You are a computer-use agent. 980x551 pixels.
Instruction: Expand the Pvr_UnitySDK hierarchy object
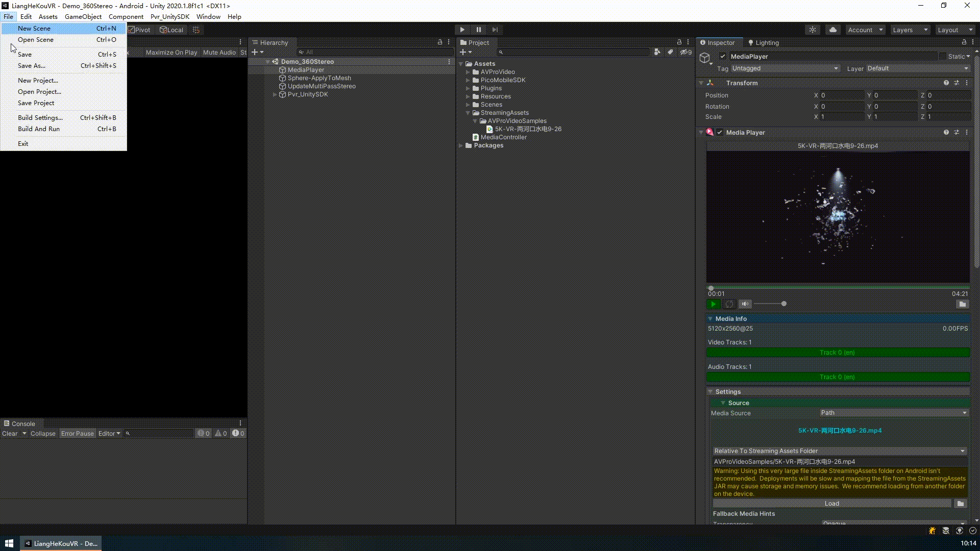(275, 94)
